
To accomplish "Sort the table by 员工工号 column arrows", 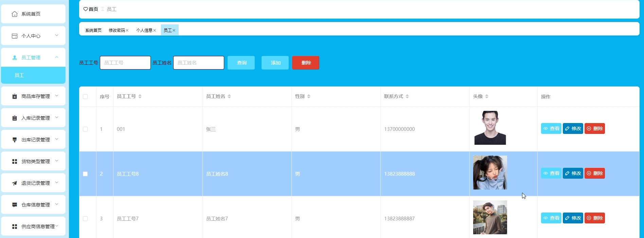I will [140, 97].
